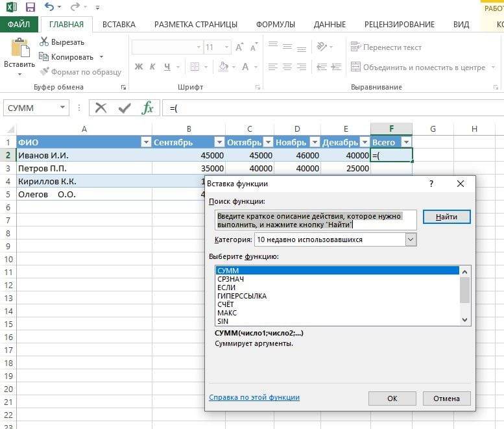Open Copy (Копировать) dropdown arrow

coord(101,57)
